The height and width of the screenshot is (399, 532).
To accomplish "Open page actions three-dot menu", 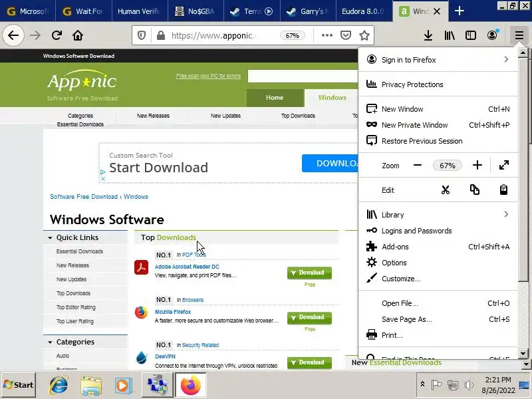I will point(327,35).
